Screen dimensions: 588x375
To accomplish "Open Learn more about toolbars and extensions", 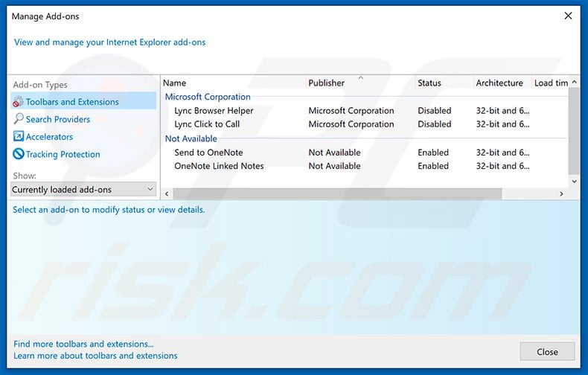I will tap(95, 356).
